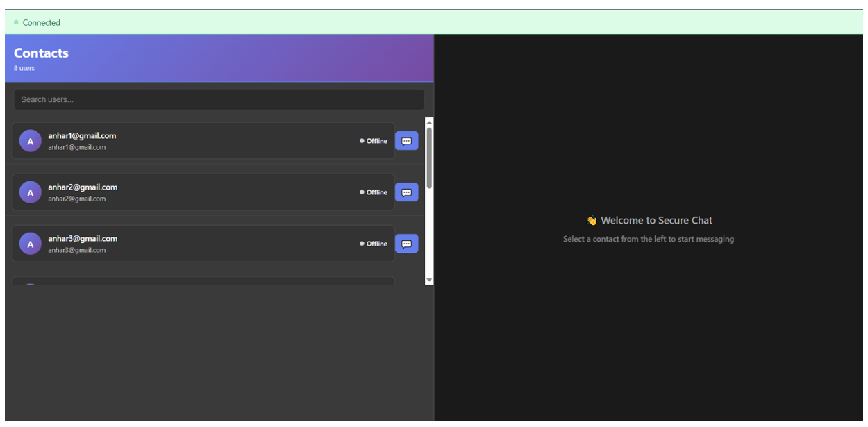
Task: Start messaging anhar3@gmail.com using chat icon
Action: 406,244
